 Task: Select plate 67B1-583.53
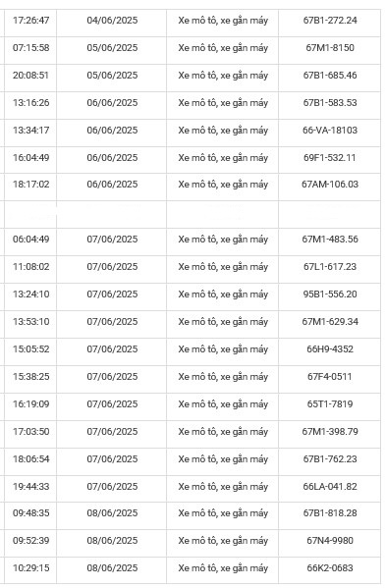[330, 103]
